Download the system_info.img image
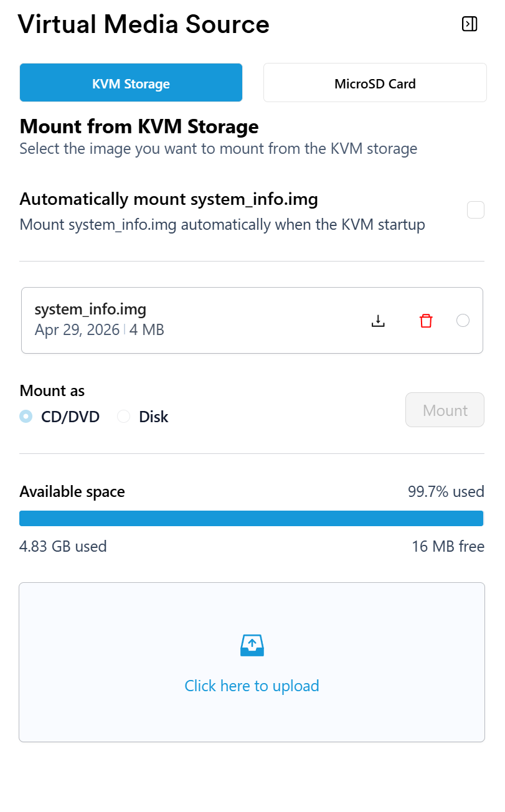The width and height of the screenshot is (505, 812). tap(378, 321)
